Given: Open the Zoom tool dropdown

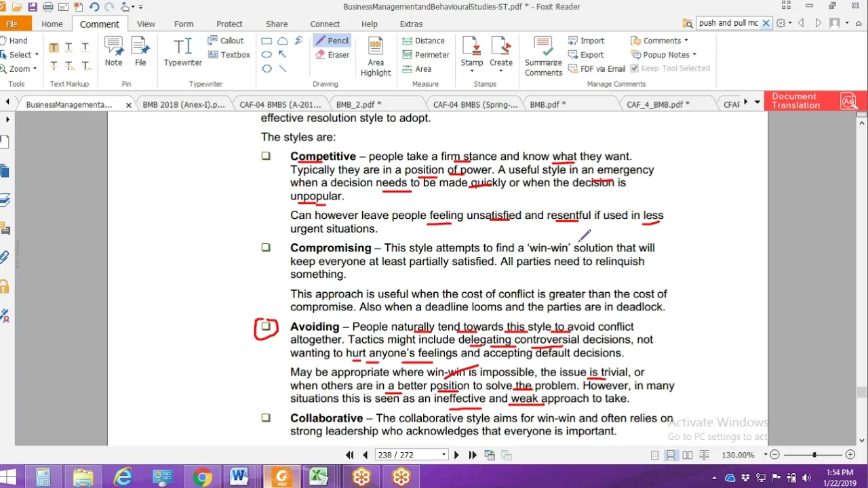Looking at the screenshot, I should (35, 68).
